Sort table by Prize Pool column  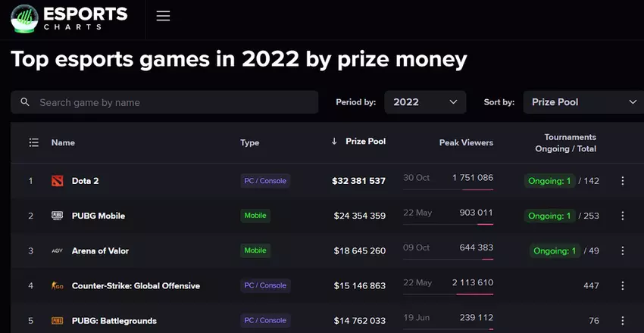coord(365,142)
